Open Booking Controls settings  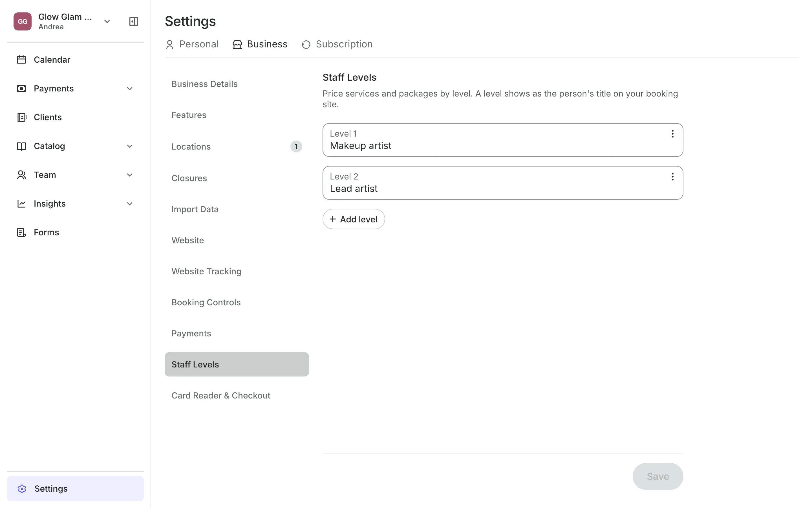tap(237, 302)
